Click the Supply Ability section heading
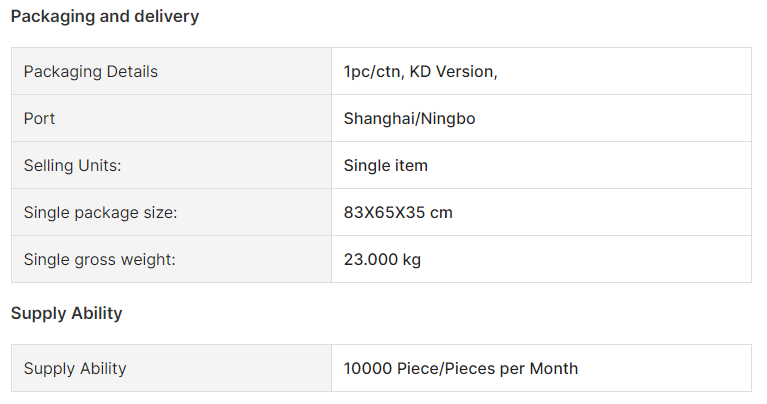 click(67, 313)
